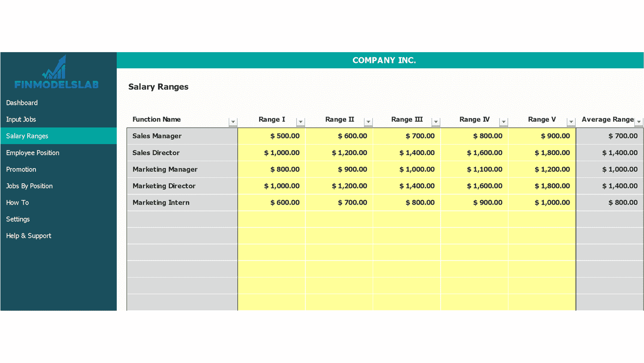Open the Average Range filter dropdown
This screenshot has height=363, width=644.
639,122
